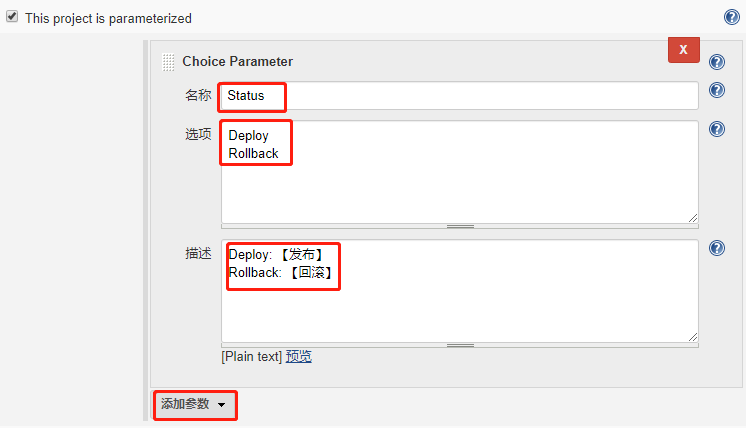746x428 pixels.
Task: Click in the 描述 description textarea
Action: 460,291
